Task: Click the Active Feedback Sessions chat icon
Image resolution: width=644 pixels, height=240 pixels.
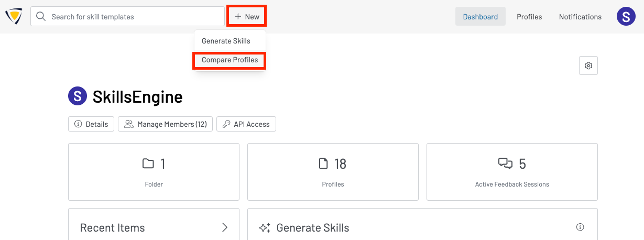Action: [x=505, y=164]
